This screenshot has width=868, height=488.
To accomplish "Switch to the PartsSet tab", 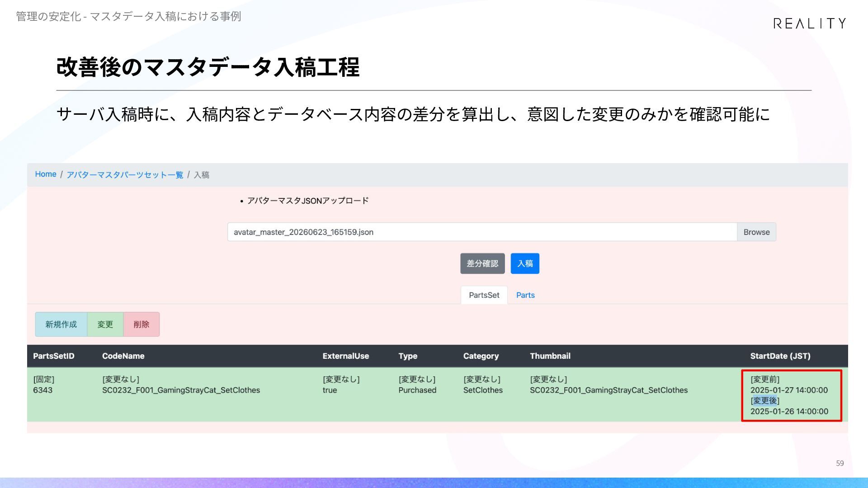I will click(484, 295).
